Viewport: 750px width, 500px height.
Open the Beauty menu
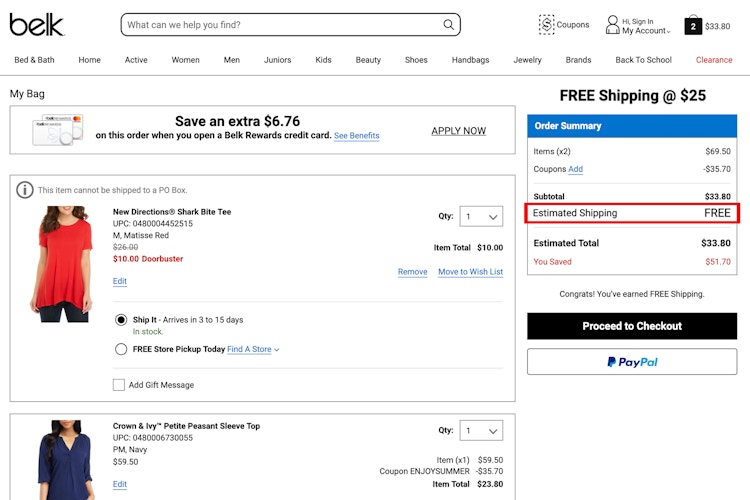point(368,60)
